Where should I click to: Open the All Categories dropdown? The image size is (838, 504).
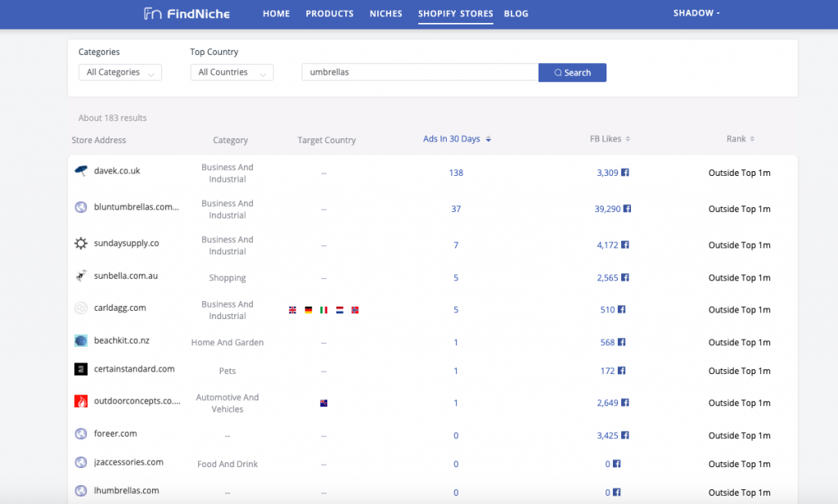[x=120, y=72]
